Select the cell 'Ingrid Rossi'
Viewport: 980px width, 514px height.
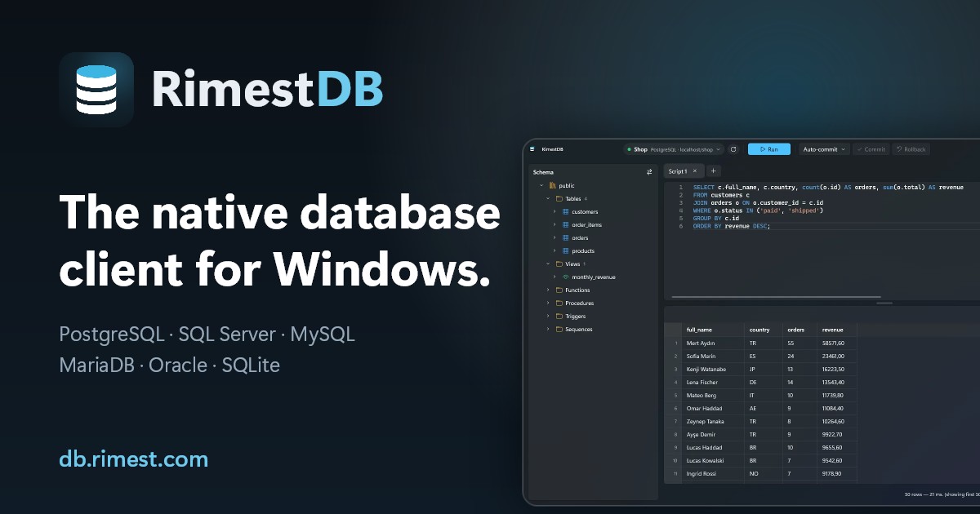[x=713, y=474]
